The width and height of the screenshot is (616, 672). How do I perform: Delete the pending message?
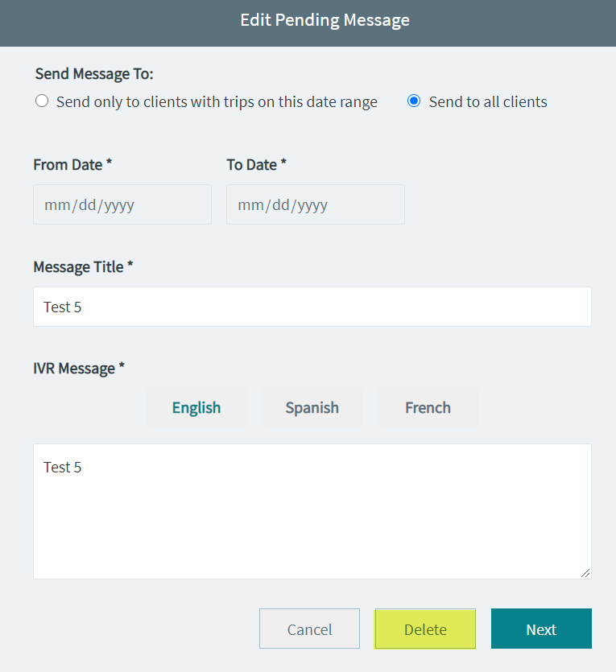424,629
